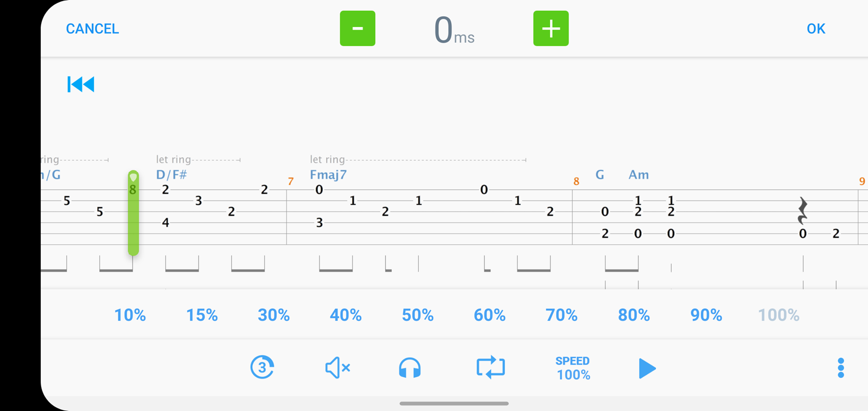Select the D/F# chord label

tap(171, 175)
